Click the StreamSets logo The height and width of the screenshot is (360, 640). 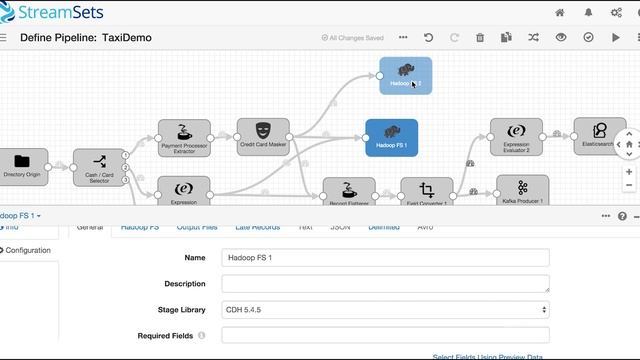click(51, 13)
